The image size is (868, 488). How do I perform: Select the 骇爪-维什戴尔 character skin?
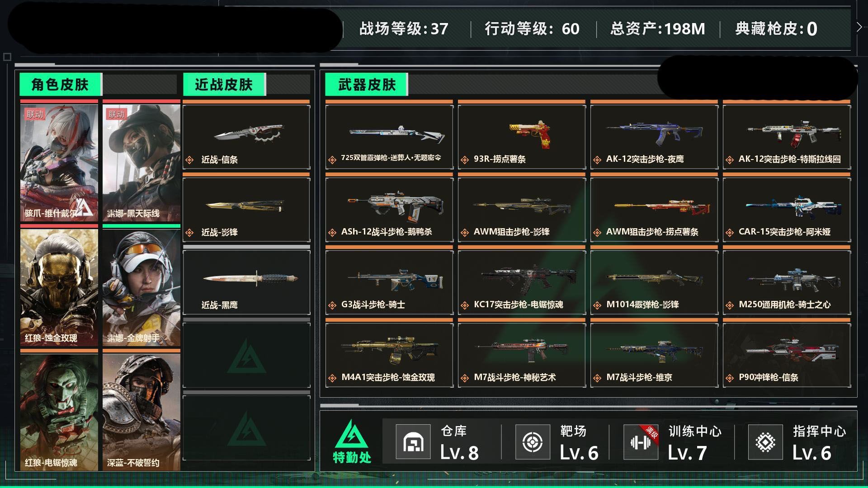click(x=59, y=163)
